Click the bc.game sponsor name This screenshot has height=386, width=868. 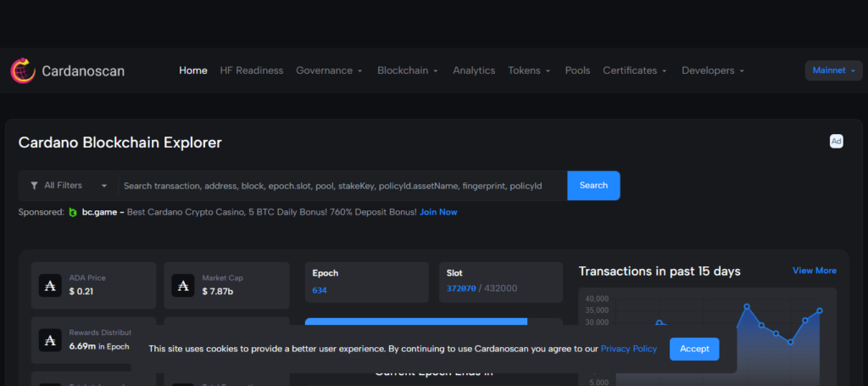[x=101, y=212]
